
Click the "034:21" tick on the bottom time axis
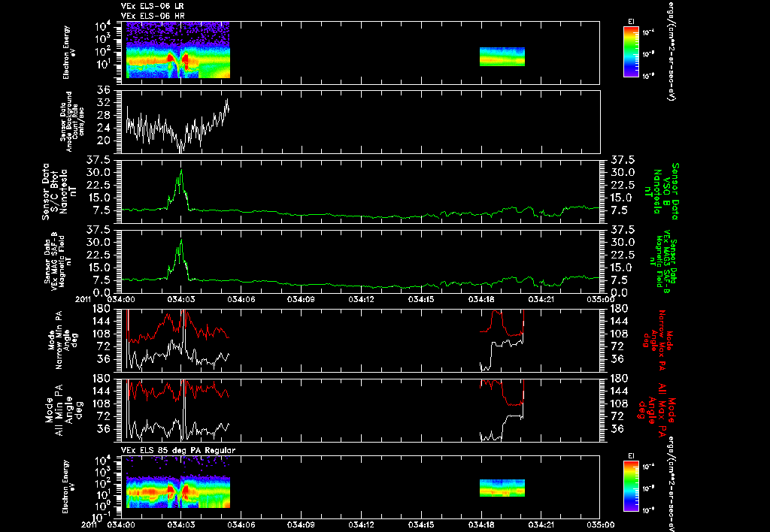point(541,524)
